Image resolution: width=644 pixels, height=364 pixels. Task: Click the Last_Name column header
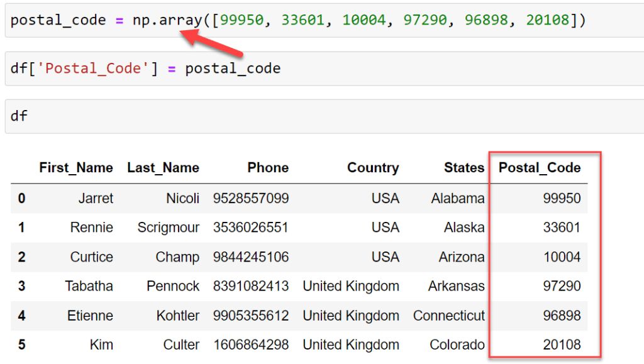coord(163,167)
